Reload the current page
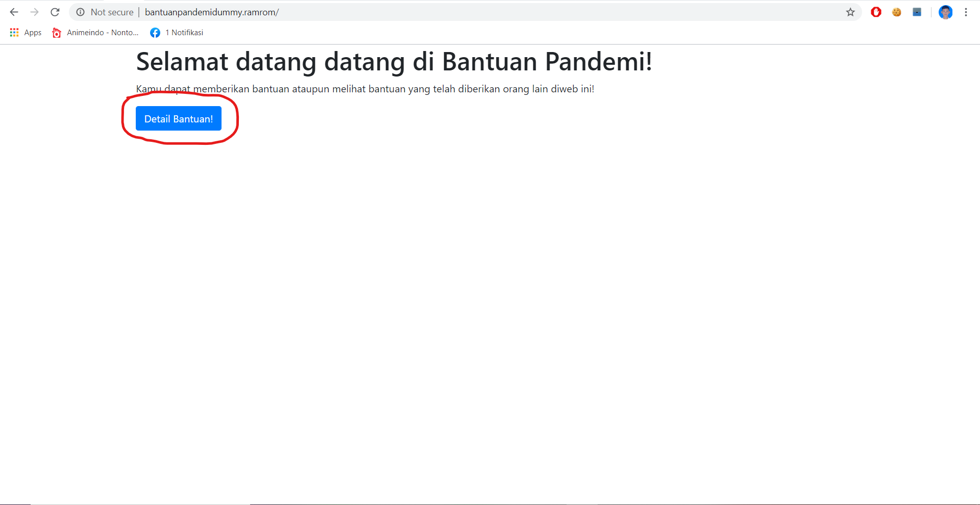 [x=55, y=12]
